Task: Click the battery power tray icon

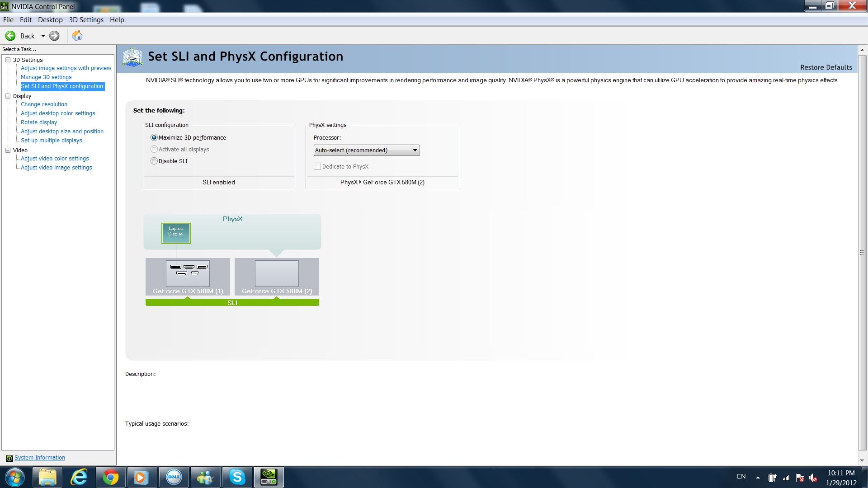Action: click(772, 477)
